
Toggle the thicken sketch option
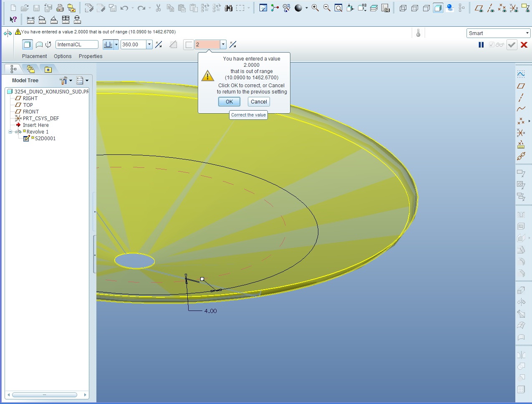(189, 44)
